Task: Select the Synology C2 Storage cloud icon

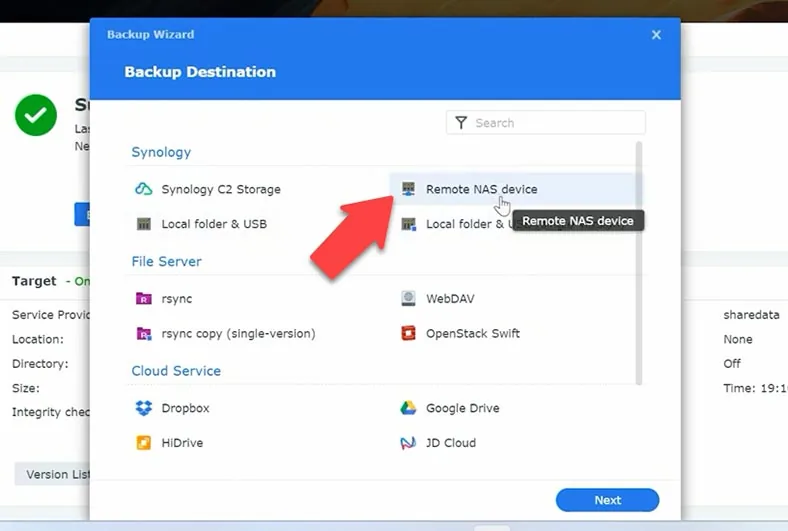Action: coord(144,189)
